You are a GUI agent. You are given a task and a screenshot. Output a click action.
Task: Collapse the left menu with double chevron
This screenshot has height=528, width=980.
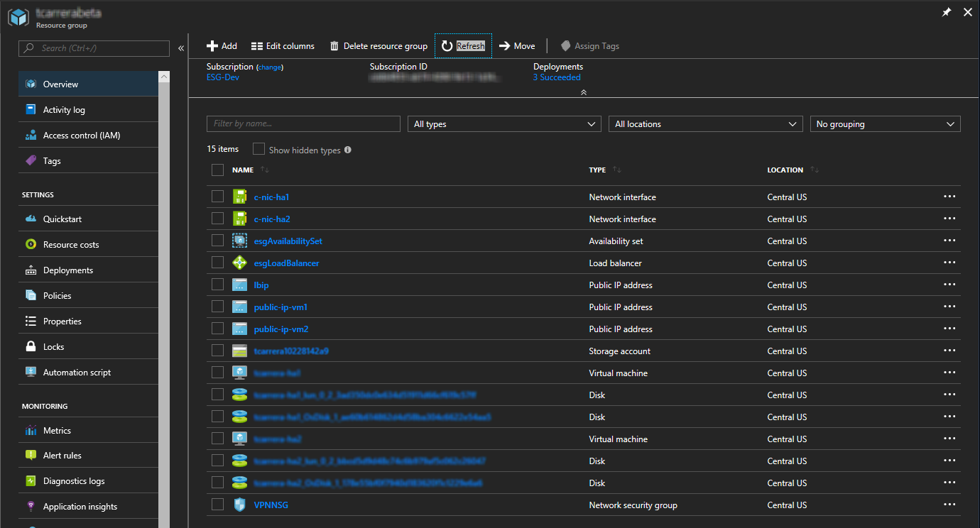pyautogui.click(x=181, y=48)
